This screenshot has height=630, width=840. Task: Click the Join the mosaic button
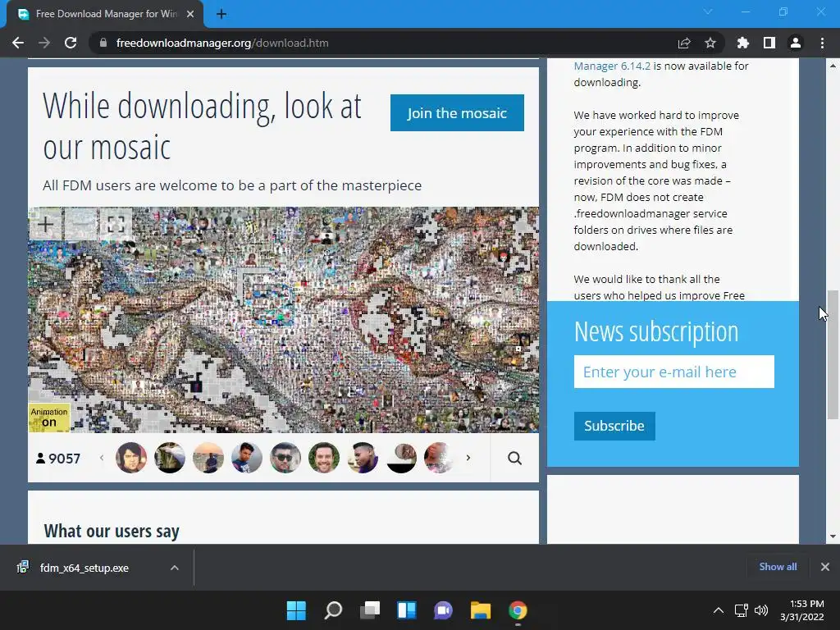pos(457,113)
